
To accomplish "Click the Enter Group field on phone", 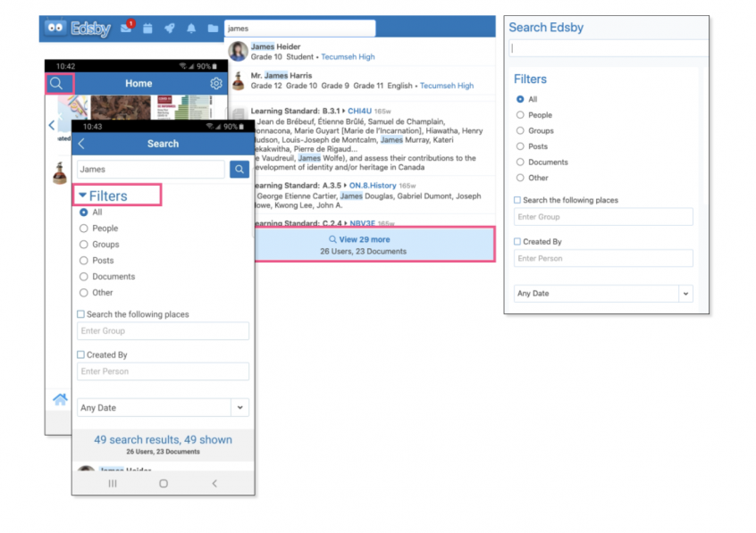I will [x=163, y=331].
